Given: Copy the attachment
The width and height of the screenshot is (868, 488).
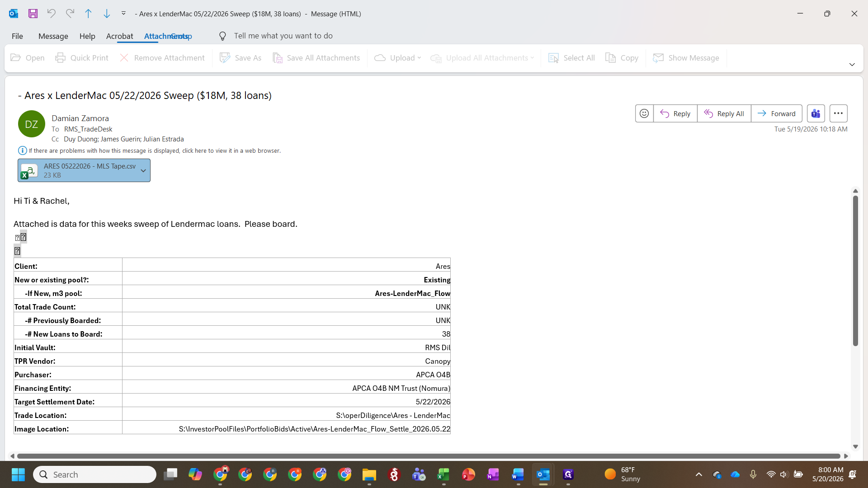Looking at the screenshot, I should coord(622,58).
